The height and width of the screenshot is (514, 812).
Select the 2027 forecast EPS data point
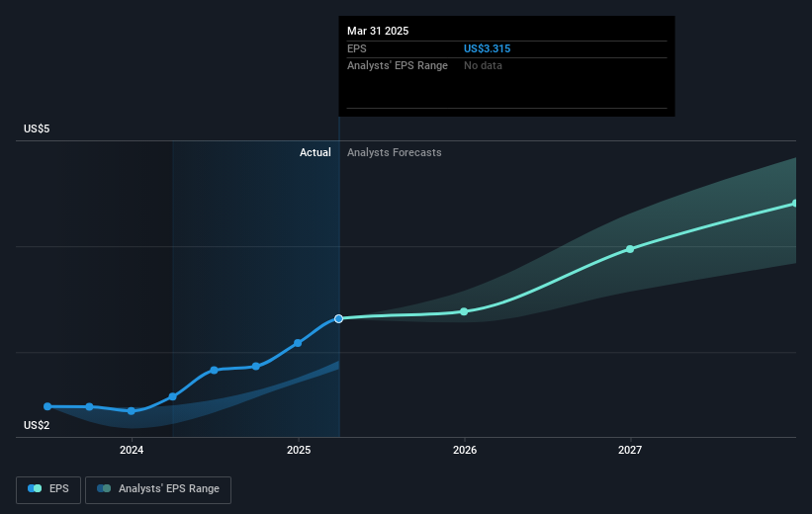[630, 249]
